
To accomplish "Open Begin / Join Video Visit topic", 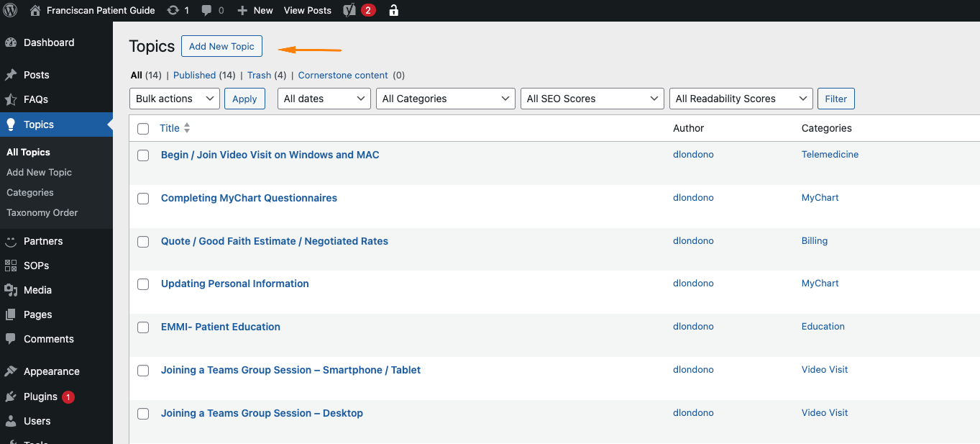I will tap(270, 155).
